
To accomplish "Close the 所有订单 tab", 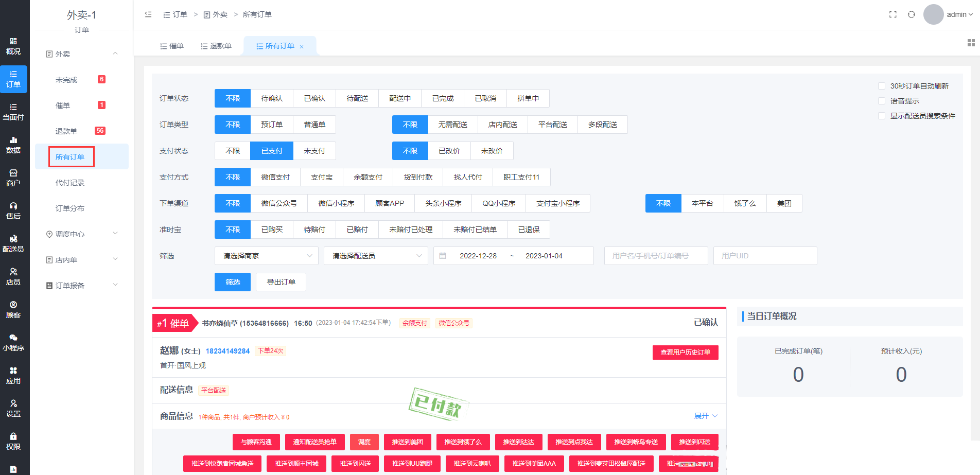I will [x=302, y=47].
